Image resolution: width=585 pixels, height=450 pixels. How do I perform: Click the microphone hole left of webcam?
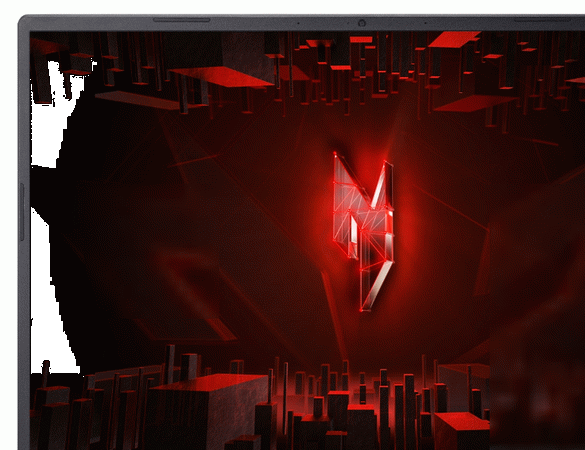coord(298,23)
